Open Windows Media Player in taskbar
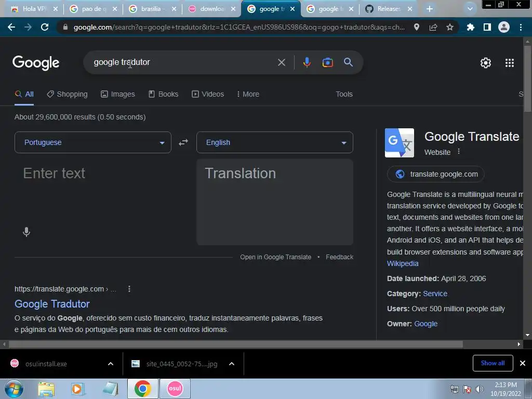The width and height of the screenshot is (532, 399). click(x=78, y=389)
